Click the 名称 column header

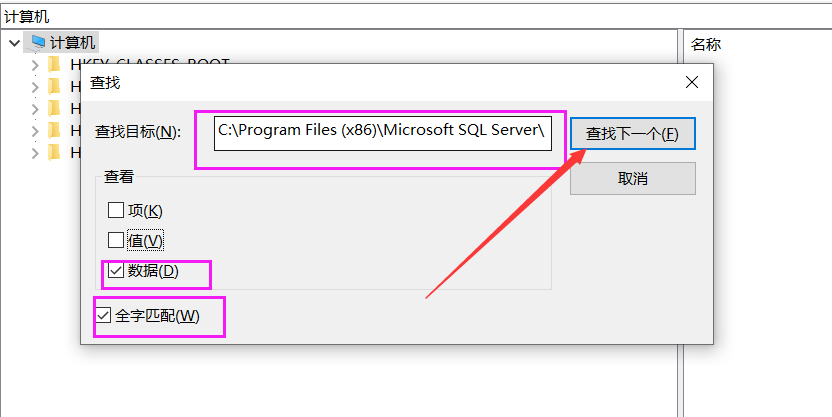coord(706,45)
